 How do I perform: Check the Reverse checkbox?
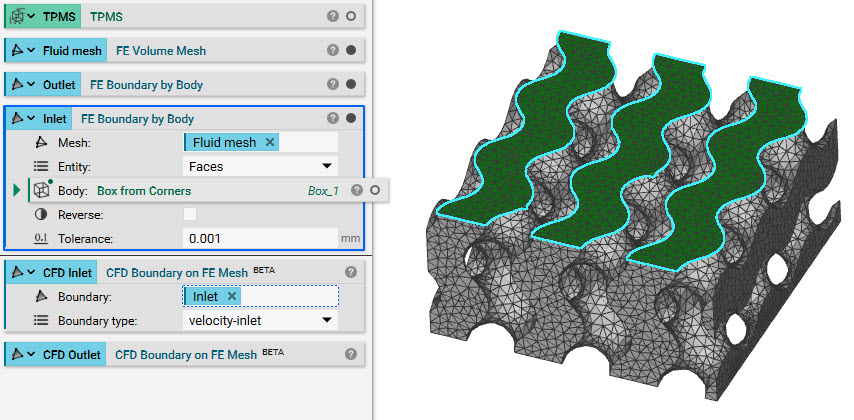[190, 214]
